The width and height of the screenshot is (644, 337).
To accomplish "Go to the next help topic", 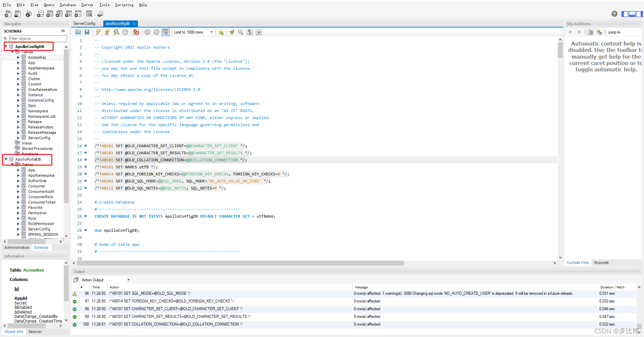I will pyautogui.click(x=579, y=32).
